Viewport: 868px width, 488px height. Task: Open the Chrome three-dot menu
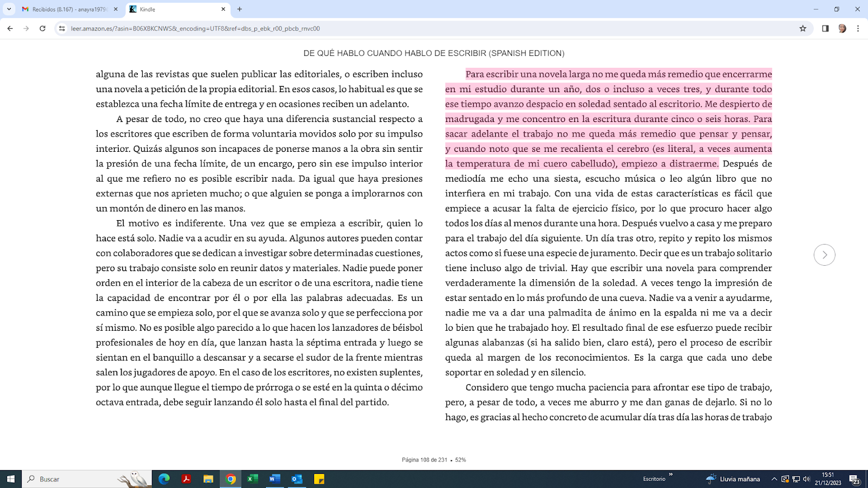pos(858,28)
